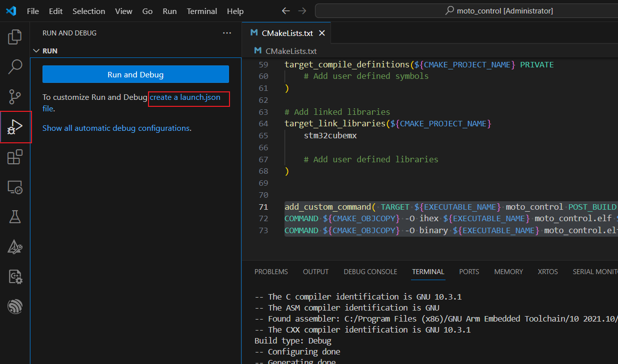
Task: Open the Run menu
Action: pyautogui.click(x=169, y=11)
